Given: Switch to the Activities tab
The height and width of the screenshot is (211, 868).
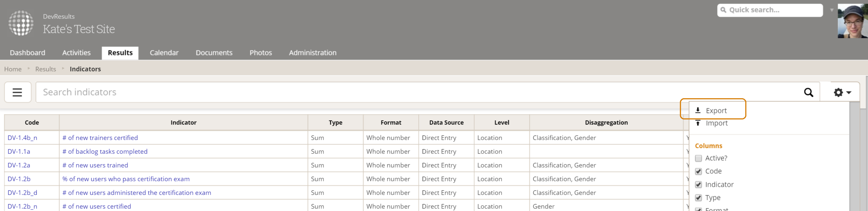Looking at the screenshot, I should pyautogui.click(x=77, y=53).
